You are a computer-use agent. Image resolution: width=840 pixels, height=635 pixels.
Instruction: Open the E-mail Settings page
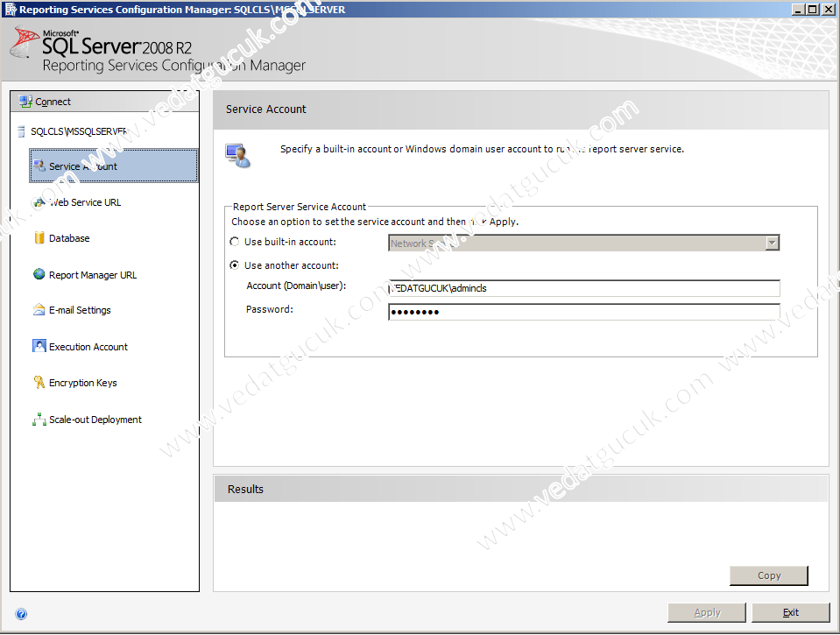click(x=80, y=310)
